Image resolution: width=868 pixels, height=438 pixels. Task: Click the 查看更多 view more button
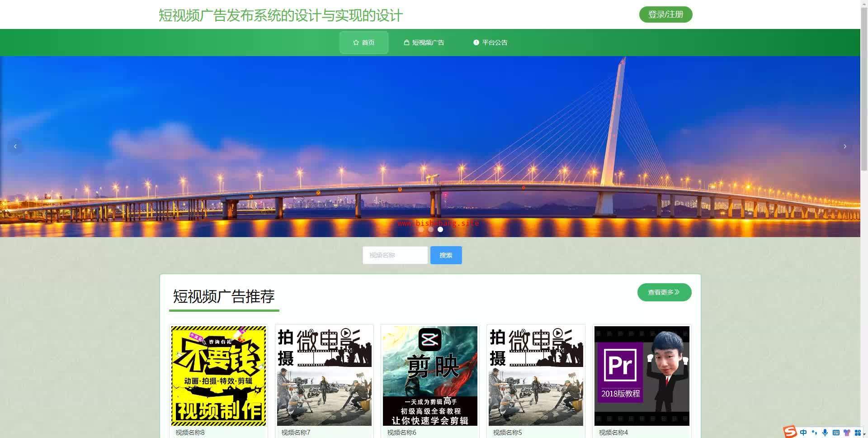[664, 292]
